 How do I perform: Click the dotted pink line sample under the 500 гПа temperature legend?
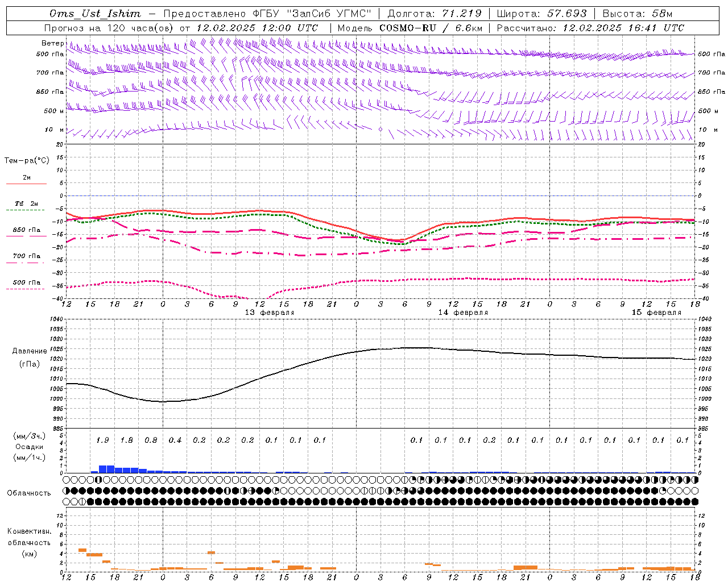[25, 289]
